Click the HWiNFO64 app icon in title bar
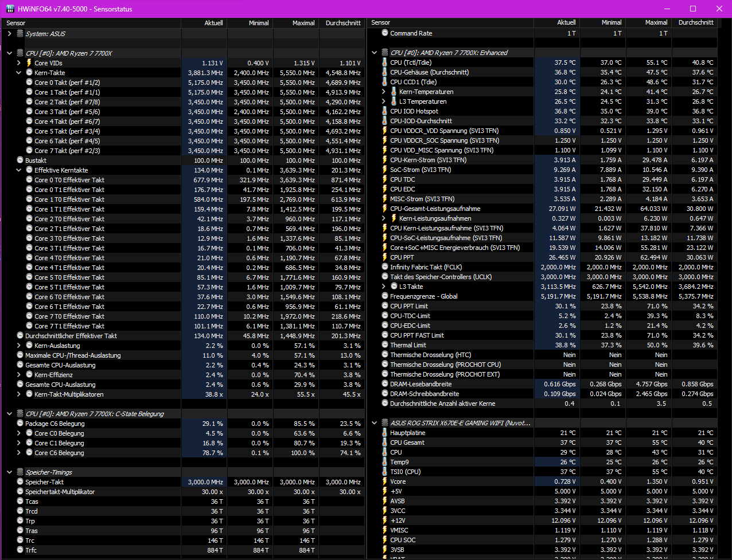The width and height of the screenshot is (732, 560). pyautogui.click(x=10, y=9)
